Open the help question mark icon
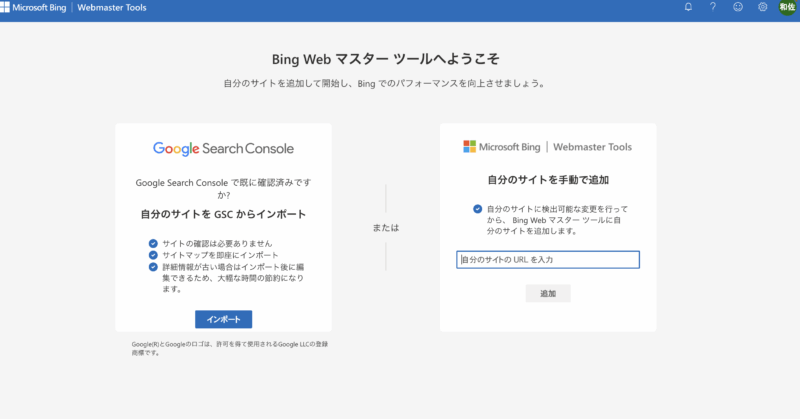The image size is (800, 419). coord(713,7)
